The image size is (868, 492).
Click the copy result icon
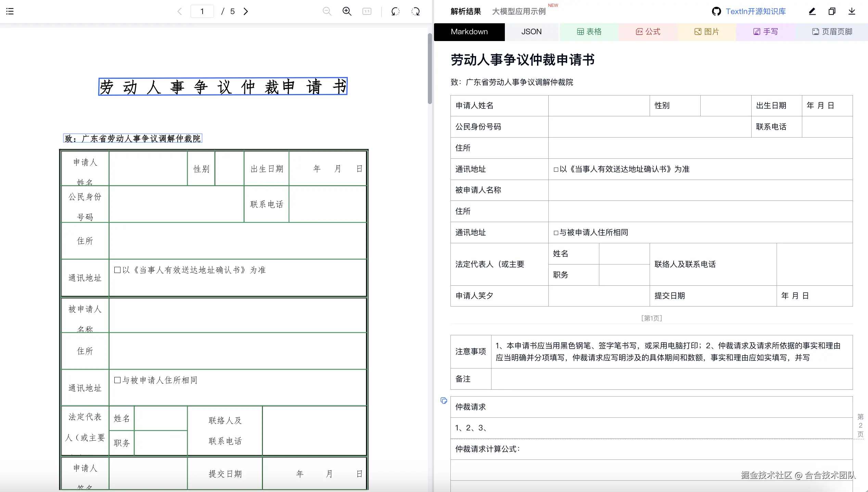click(832, 11)
